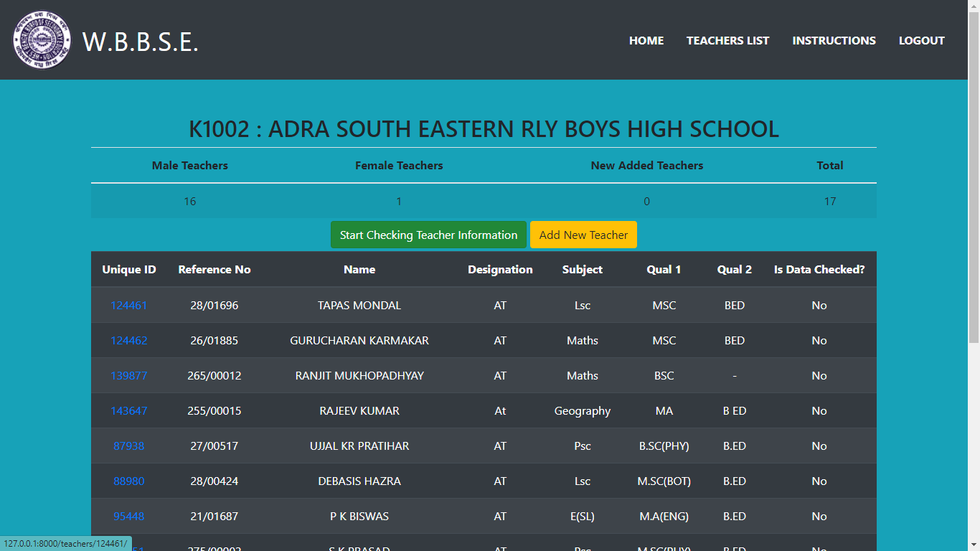Open teacher ID 95448 link
The width and height of the screenshot is (980, 551).
[128, 517]
